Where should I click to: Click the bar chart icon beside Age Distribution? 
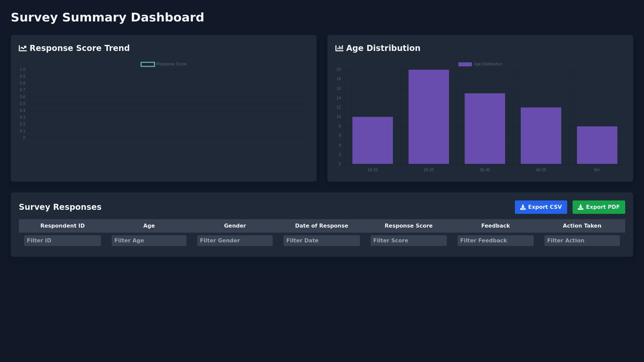[x=339, y=48]
